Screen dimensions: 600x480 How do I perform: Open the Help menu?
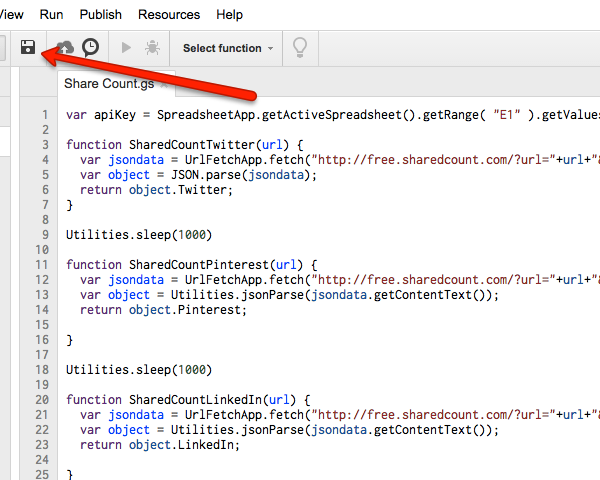pos(229,15)
